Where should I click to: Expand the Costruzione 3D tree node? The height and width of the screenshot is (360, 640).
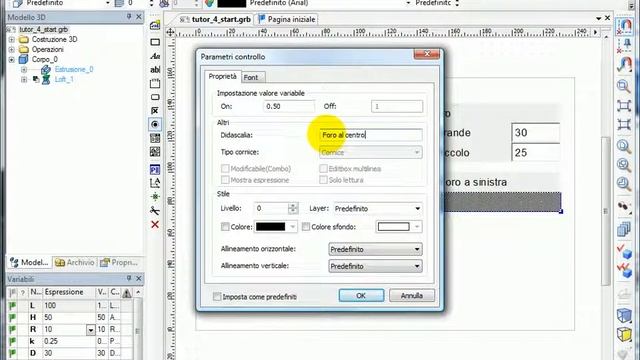[11, 40]
